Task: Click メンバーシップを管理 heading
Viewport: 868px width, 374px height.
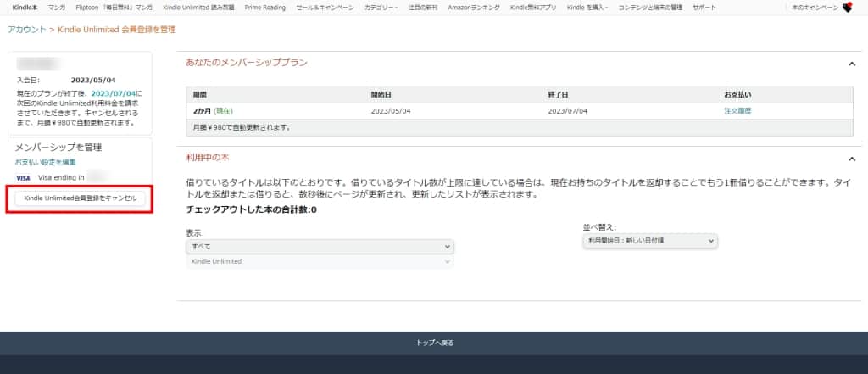Action: [58, 148]
